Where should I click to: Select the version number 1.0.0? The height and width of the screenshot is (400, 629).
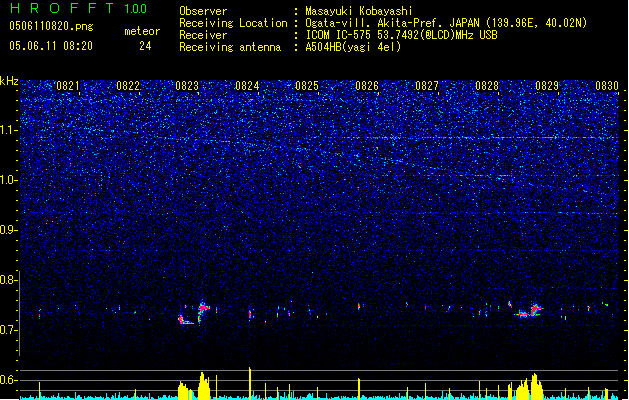tap(136, 8)
